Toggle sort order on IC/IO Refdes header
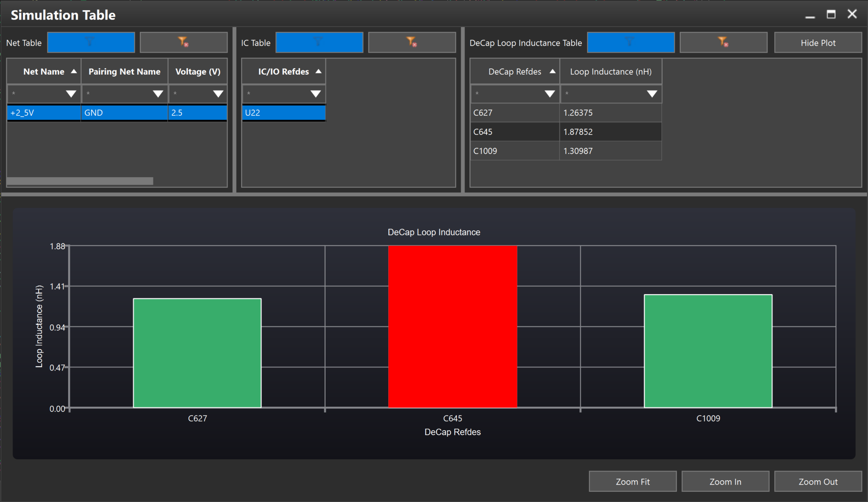This screenshot has width=868, height=502. [319, 71]
